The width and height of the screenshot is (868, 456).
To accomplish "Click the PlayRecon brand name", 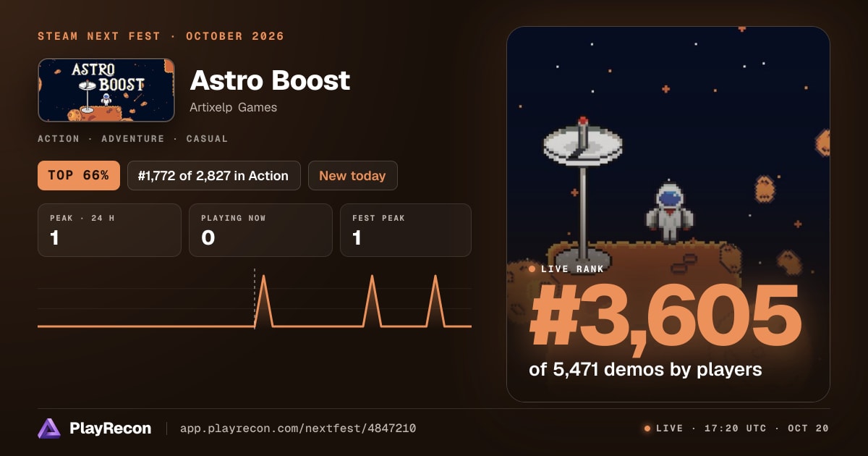I will [110, 428].
